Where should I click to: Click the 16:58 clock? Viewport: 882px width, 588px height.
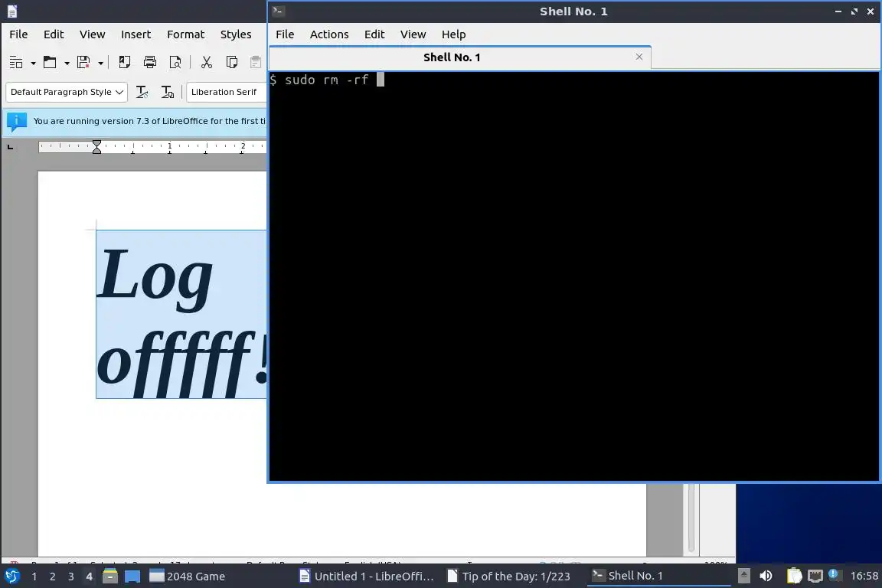864,576
